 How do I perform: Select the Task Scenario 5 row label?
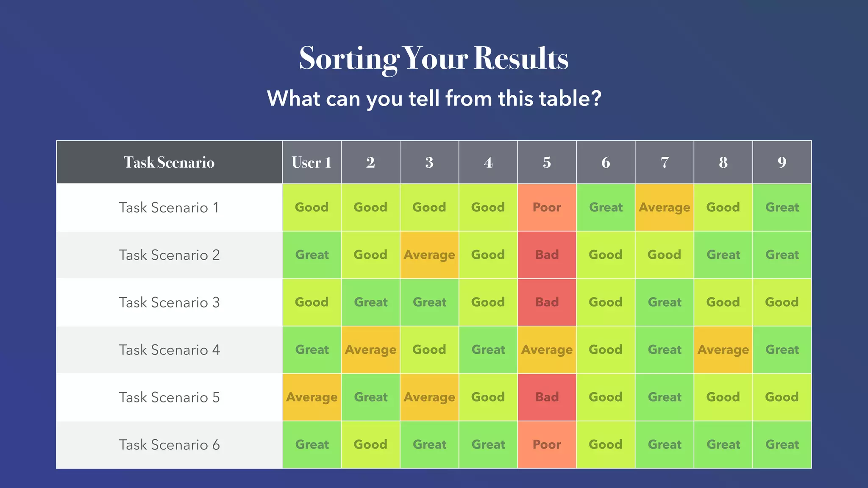coord(169,397)
